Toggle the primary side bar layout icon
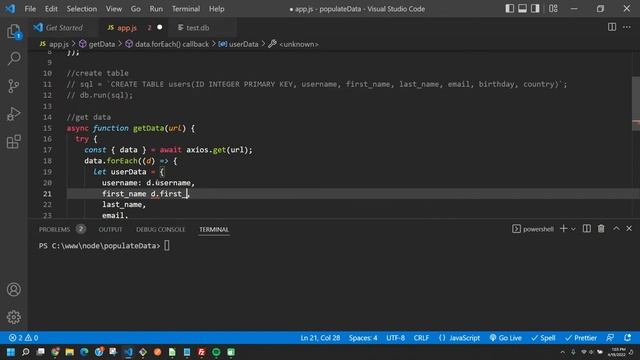Viewport: 640px width, 360px height. (x=509, y=9)
